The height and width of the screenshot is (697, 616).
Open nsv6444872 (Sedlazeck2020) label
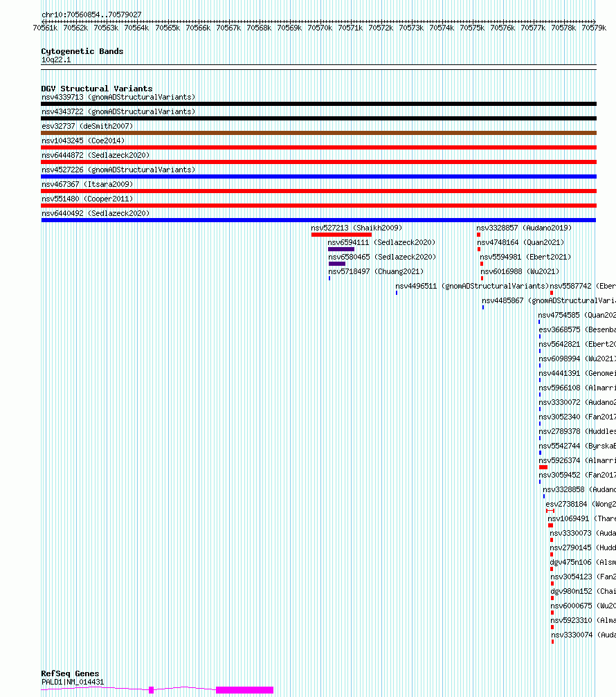[x=96, y=155]
